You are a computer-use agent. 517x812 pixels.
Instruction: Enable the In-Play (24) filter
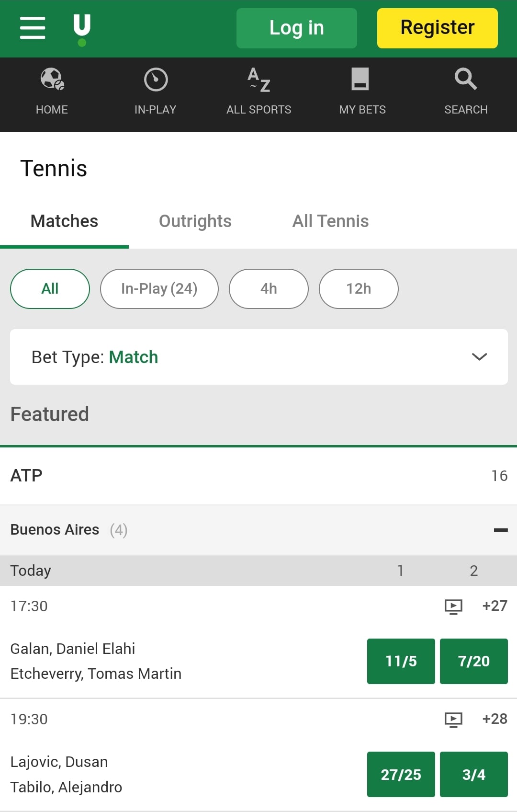click(x=159, y=288)
